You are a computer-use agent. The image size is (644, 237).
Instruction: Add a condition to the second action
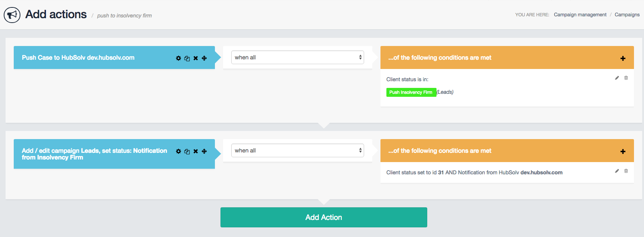click(x=623, y=151)
